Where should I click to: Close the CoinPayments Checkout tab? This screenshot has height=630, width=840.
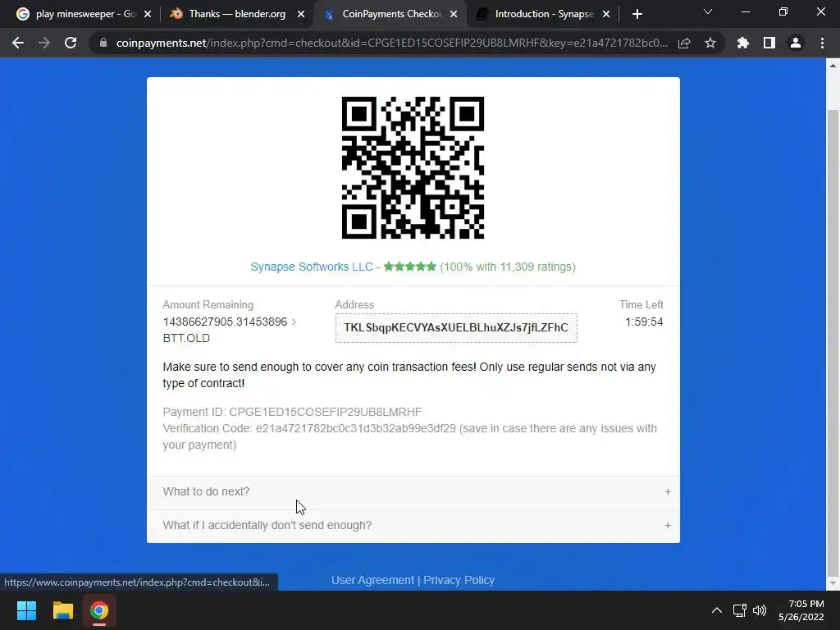pos(454,14)
